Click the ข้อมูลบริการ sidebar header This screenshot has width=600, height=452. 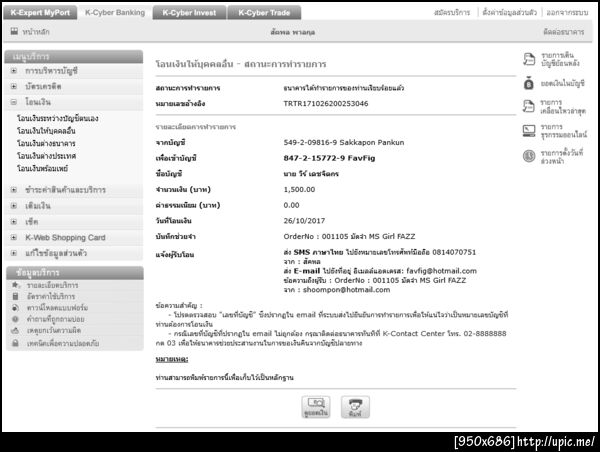click(75, 273)
